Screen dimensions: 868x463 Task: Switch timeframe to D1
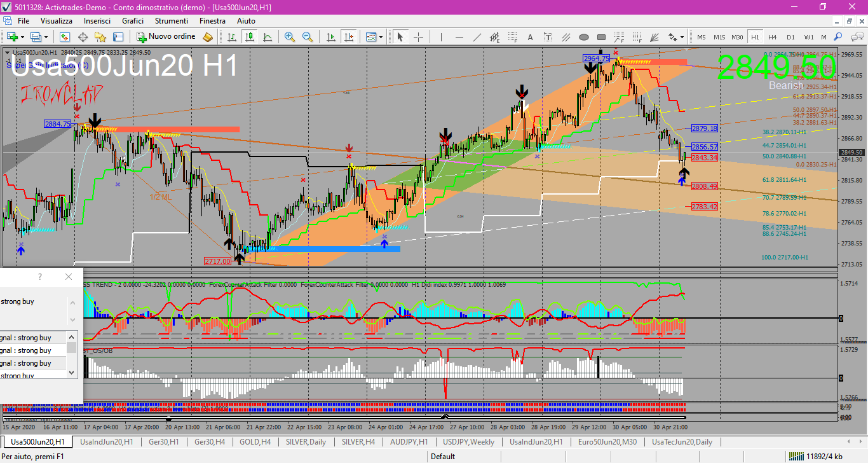790,37
